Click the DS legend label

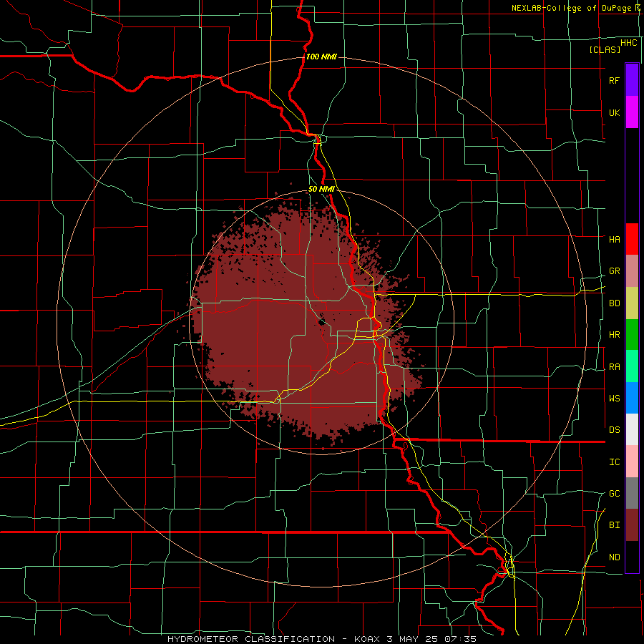click(614, 430)
